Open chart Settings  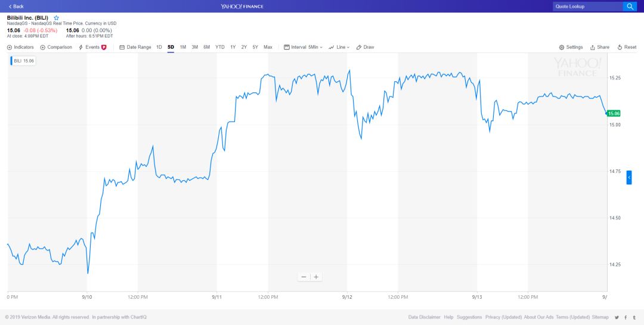coord(571,47)
